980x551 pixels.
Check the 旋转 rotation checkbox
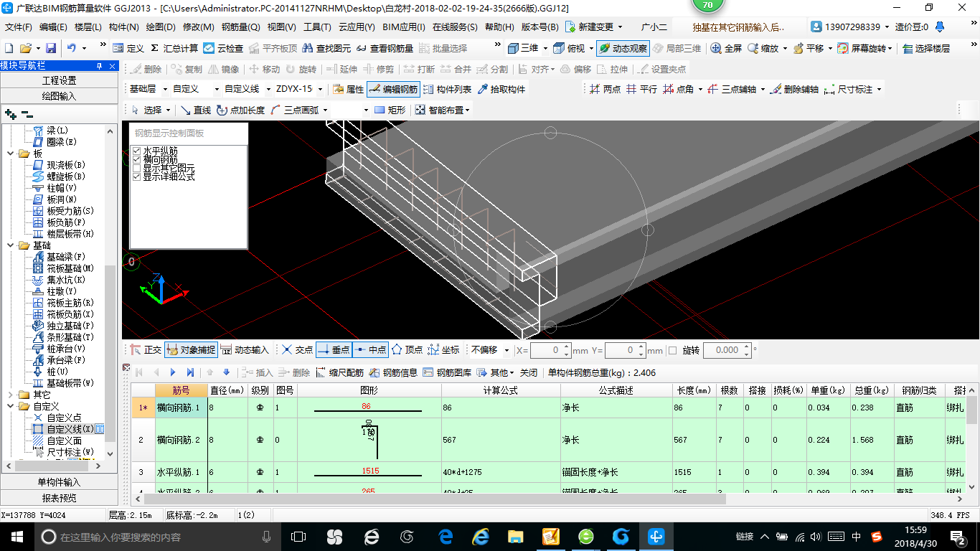[672, 350]
